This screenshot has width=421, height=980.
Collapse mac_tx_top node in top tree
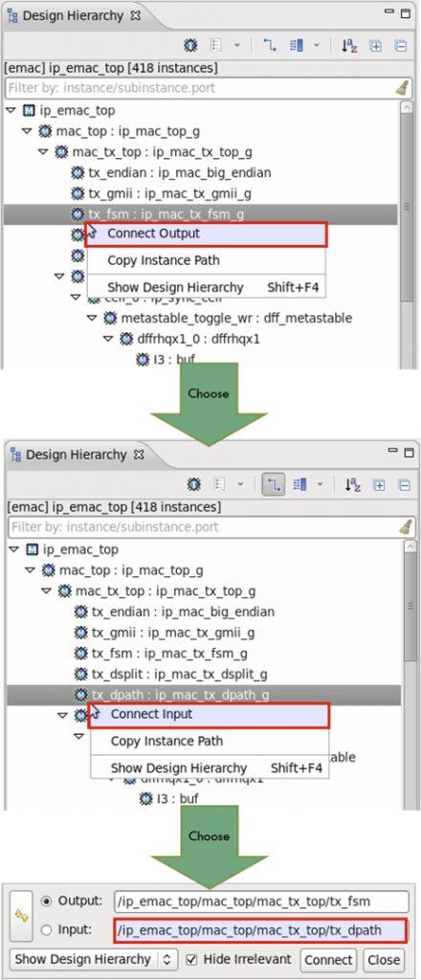coord(43,152)
